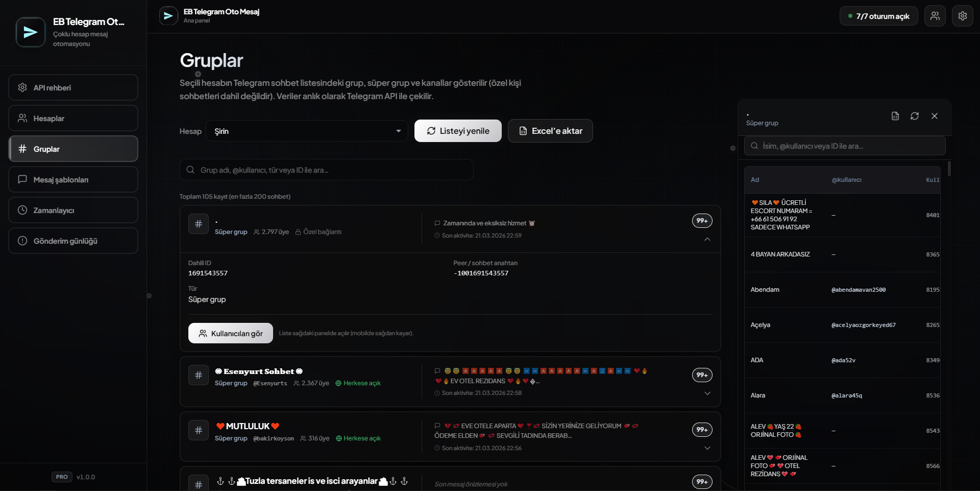Viewport: 980px width, 491px height.
Task: Click the user panel vertical scrollbar
Action: [949, 169]
